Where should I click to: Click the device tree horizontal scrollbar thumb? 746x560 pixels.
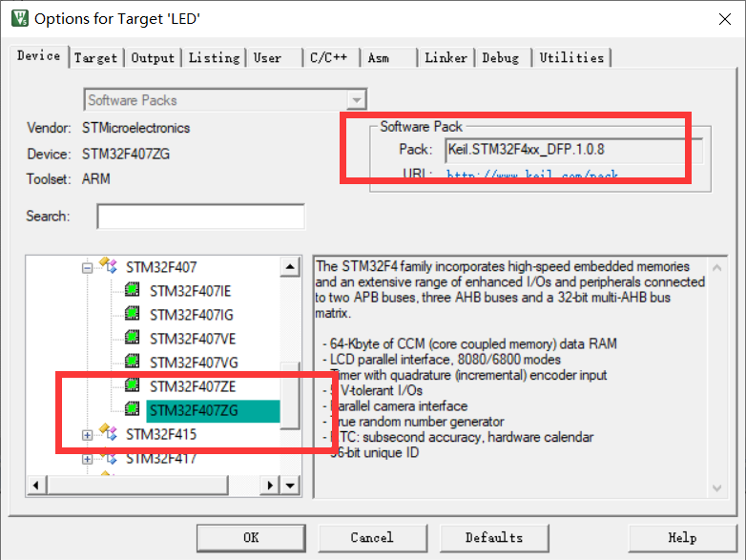(x=137, y=486)
